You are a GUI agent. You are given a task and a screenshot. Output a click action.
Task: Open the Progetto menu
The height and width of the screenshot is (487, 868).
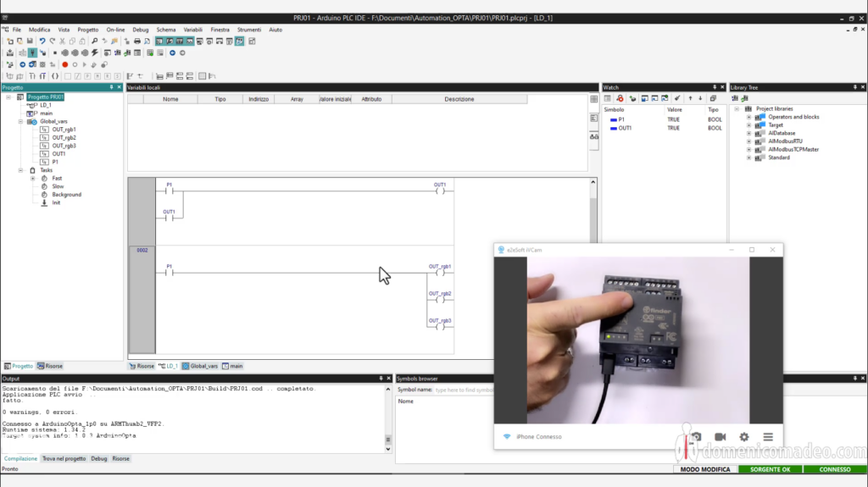(x=87, y=30)
